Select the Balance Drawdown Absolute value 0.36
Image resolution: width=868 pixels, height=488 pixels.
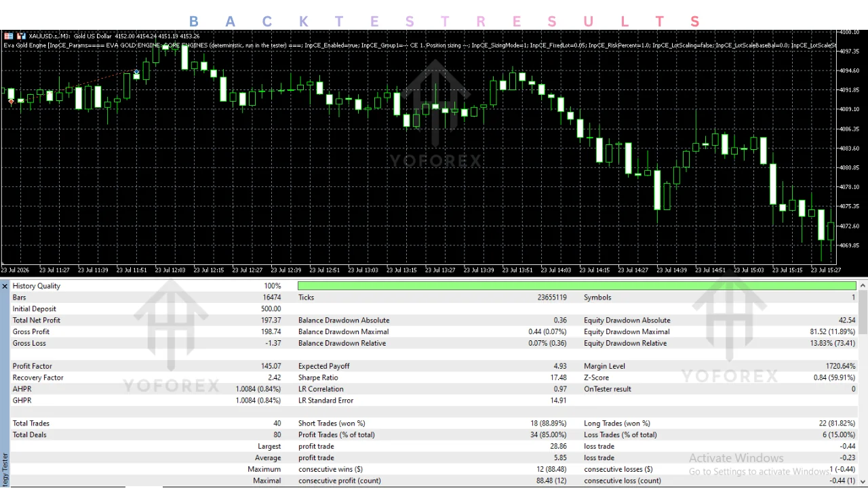coord(560,321)
